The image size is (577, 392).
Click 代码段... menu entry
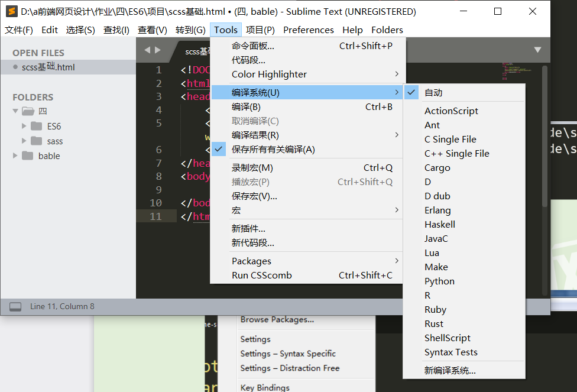(x=307, y=60)
